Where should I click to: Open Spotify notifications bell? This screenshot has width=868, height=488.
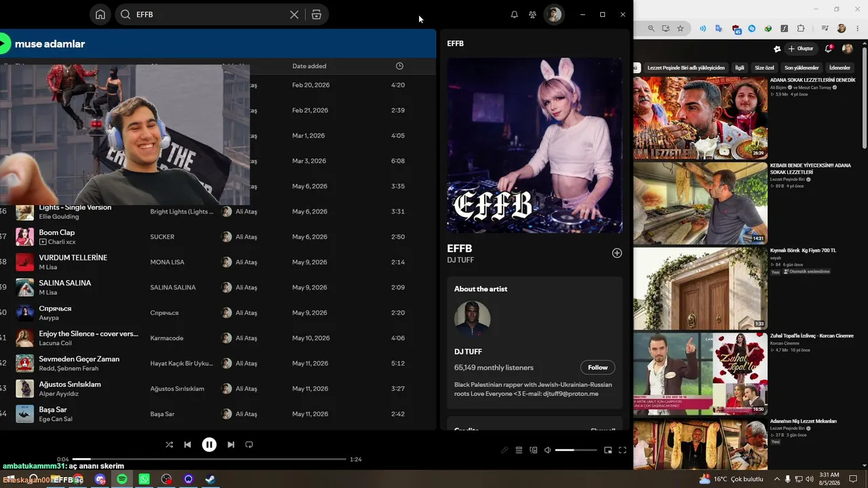pyautogui.click(x=514, y=14)
